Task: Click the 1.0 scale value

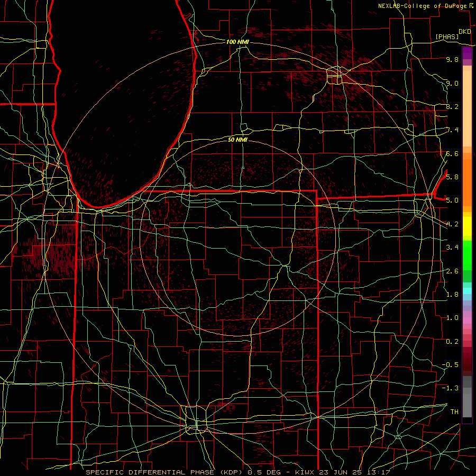Action: [452, 318]
